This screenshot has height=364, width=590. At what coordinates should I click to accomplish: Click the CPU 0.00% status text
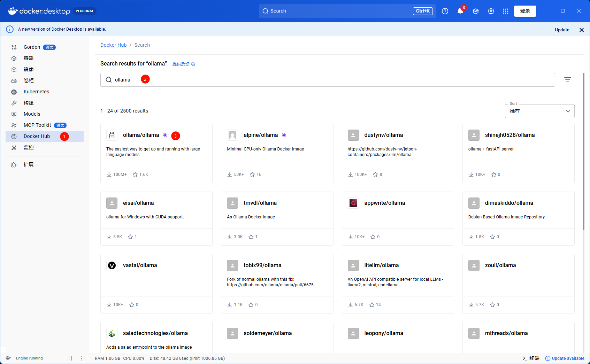coord(134,358)
